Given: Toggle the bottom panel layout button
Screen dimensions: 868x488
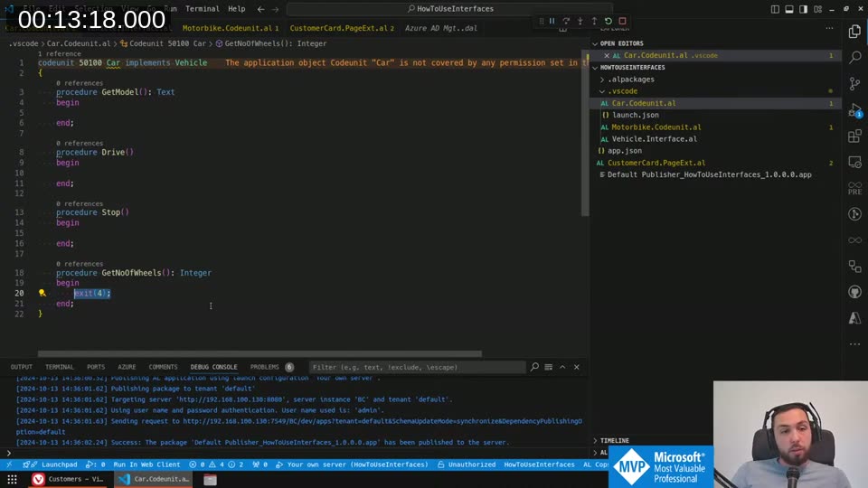Looking at the screenshot, I should [789, 9].
